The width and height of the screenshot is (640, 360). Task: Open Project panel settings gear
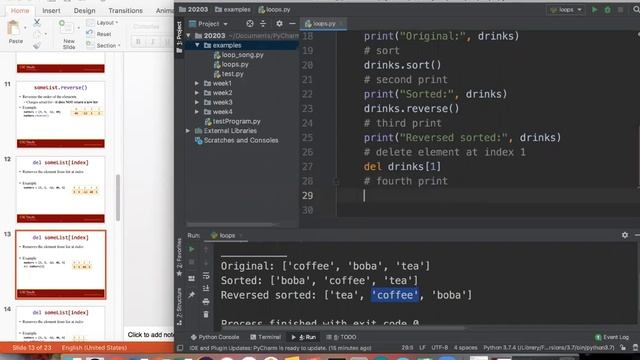[x=279, y=24]
